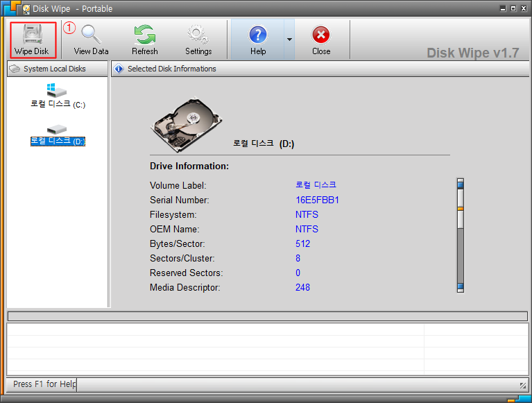Expand the dropdown arrow beside Help
The width and height of the screenshot is (532, 403).
click(290, 40)
